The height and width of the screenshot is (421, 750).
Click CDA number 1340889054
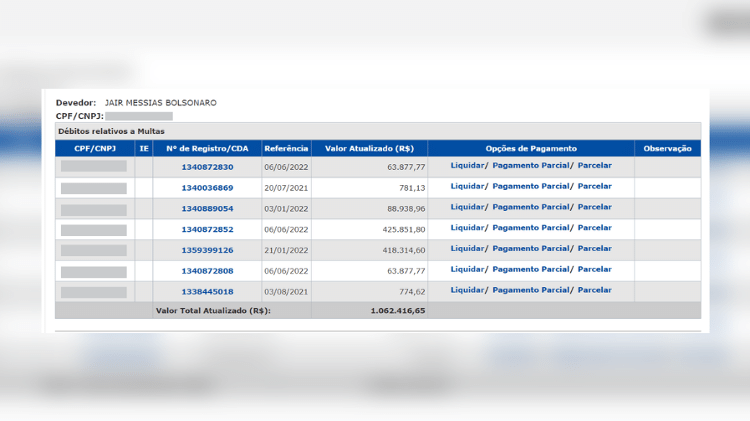207,209
